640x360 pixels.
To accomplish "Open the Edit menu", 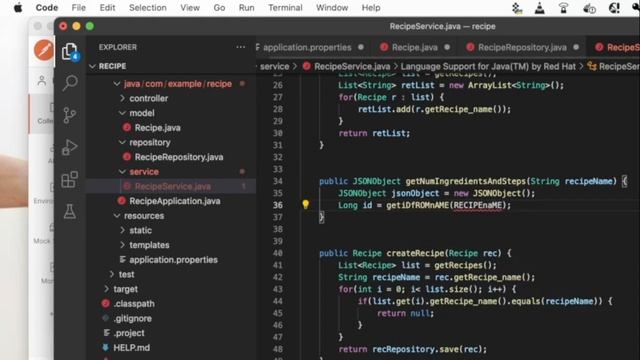I will (x=107, y=8).
